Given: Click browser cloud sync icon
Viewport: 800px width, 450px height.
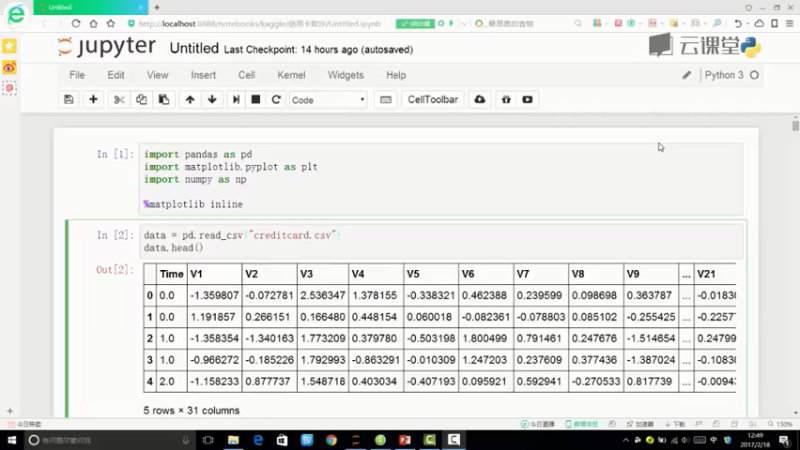Looking at the screenshot, I should click(x=759, y=23).
